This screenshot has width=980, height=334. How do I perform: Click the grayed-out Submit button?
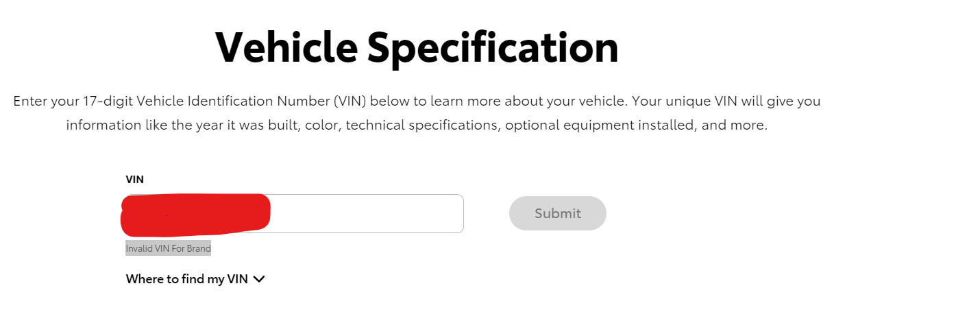557,213
